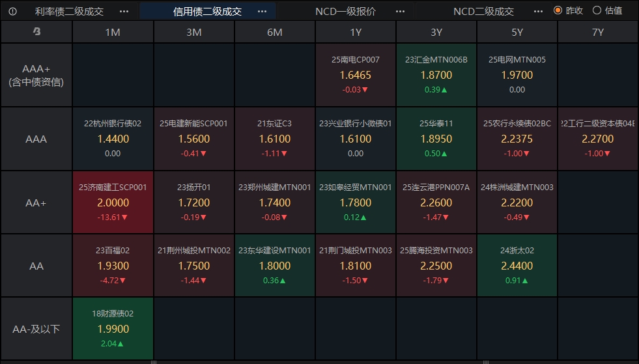639x364 pixels.
Task: Click the 23汇金MTN006B bond cell
Action: [x=436, y=74]
